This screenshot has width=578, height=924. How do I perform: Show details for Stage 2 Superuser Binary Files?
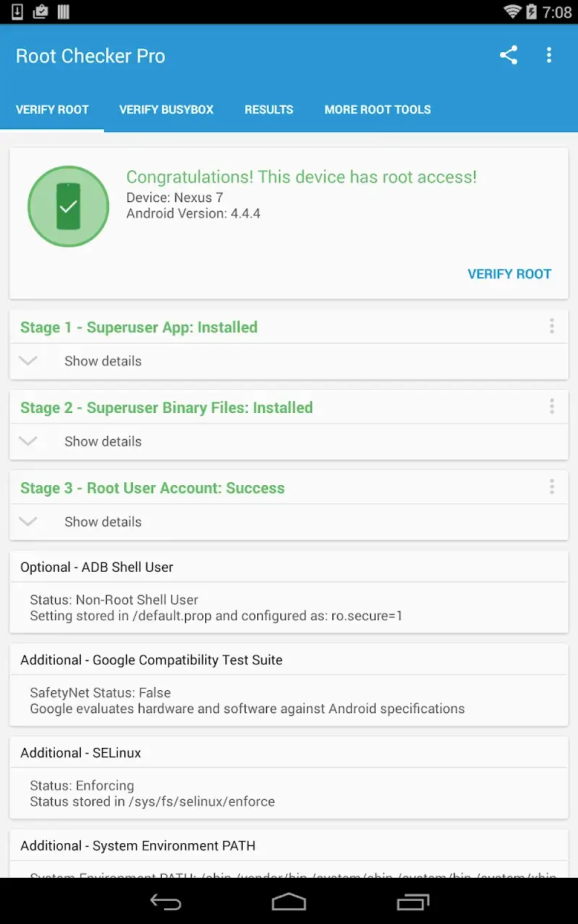(x=103, y=441)
